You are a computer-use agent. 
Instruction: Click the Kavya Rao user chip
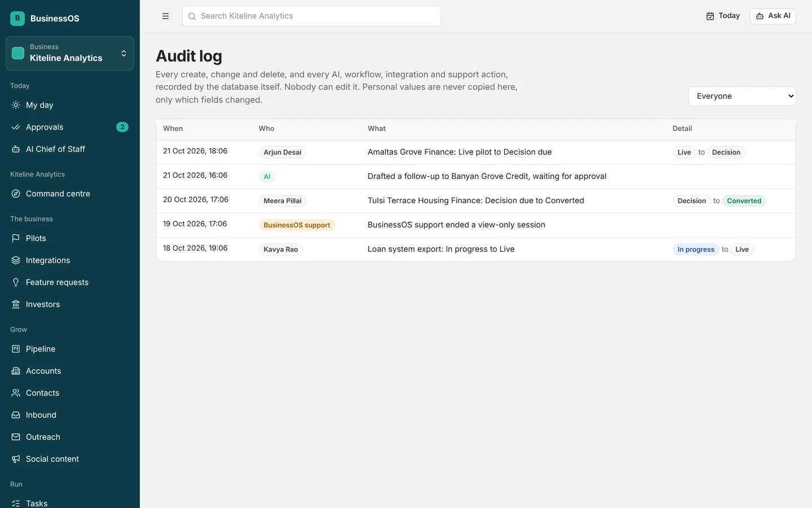click(x=281, y=249)
